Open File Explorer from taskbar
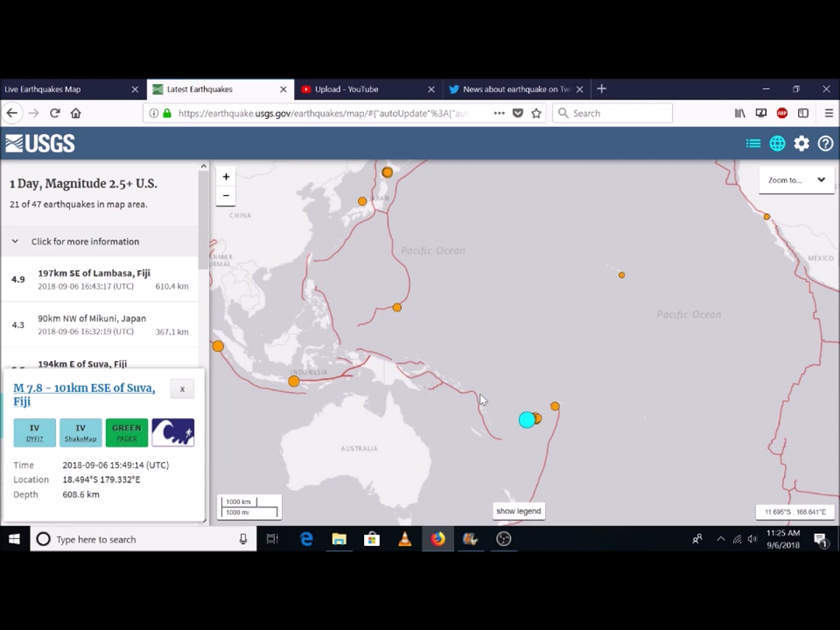The width and height of the screenshot is (840, 630). [x=339, y=539]
